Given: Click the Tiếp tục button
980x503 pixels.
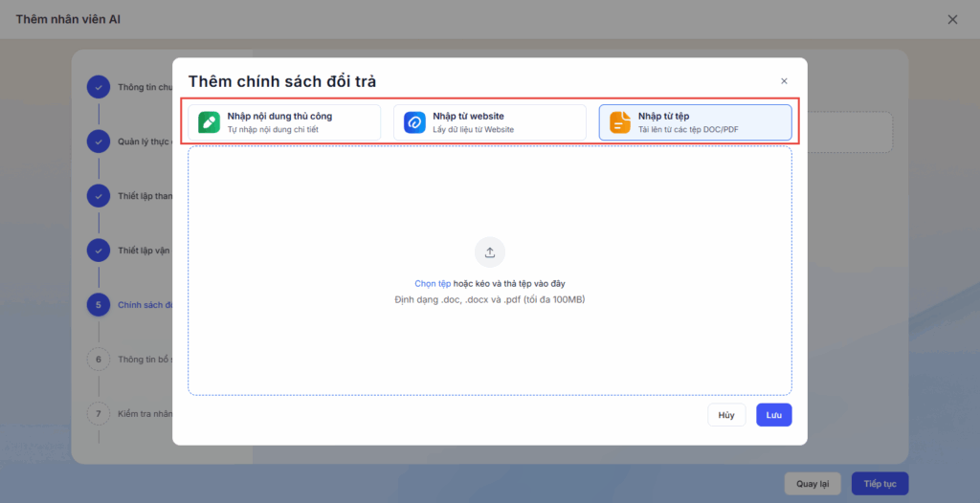Looking at the screenshot, I should tap(880, 484).
